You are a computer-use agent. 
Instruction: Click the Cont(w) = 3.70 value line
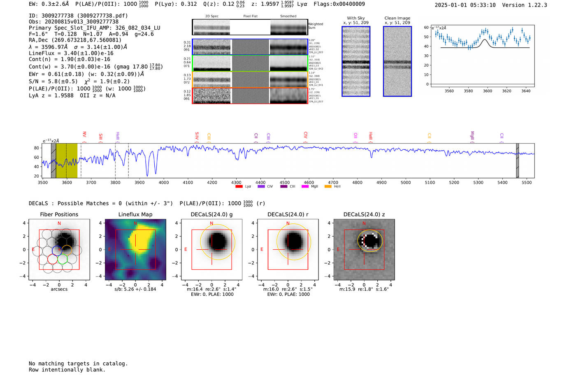pos(96,66)
